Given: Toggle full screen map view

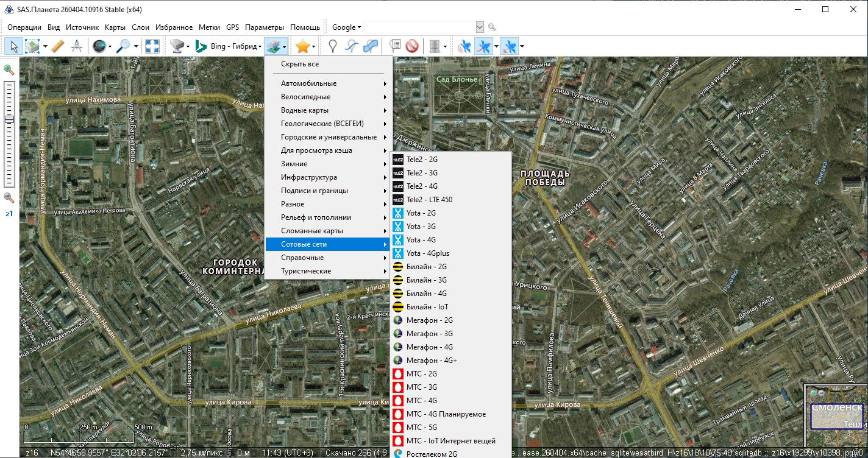Looking at the screenshot, I should [x=152, y=46].
